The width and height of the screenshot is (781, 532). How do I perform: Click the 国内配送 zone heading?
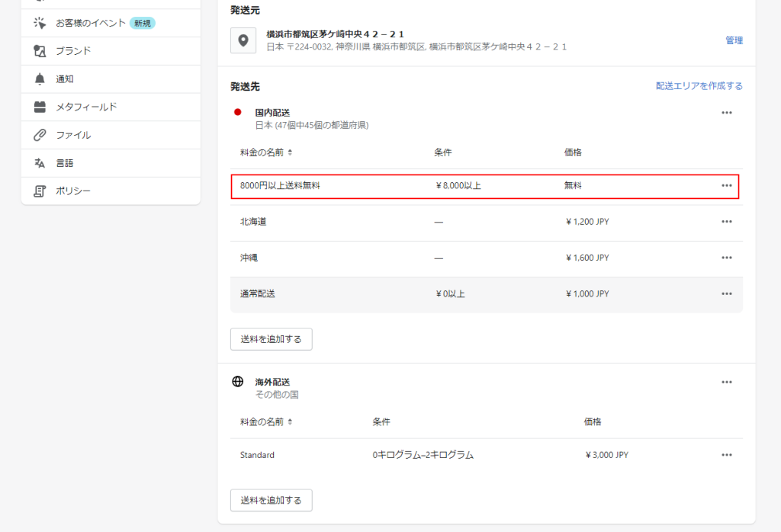point(272,113)
